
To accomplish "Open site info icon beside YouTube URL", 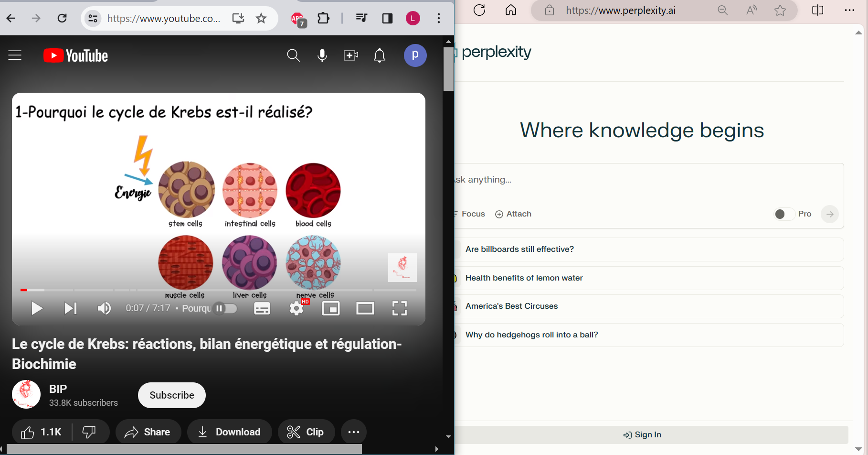I will click(x=93, y=19).
